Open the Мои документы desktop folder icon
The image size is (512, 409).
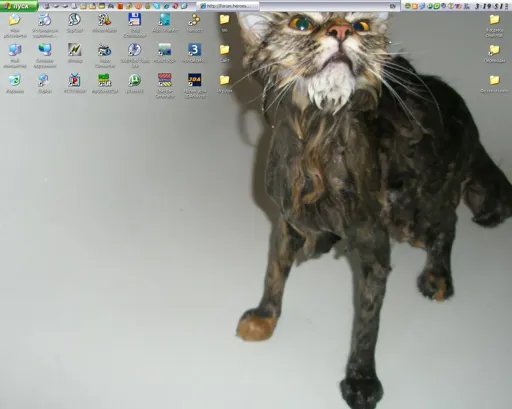pyautogui.click(x=14, y=20)
